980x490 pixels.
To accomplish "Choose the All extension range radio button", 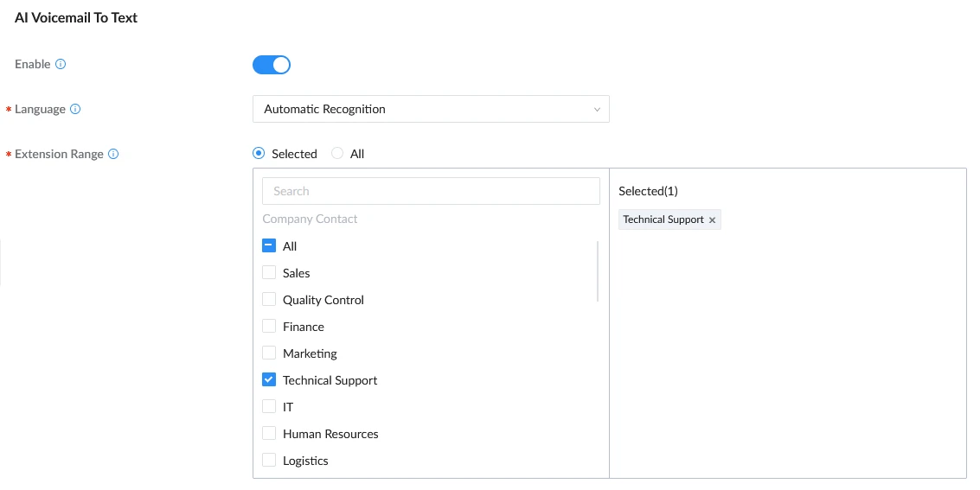I will pyautogui.click(x=336, y=153).
